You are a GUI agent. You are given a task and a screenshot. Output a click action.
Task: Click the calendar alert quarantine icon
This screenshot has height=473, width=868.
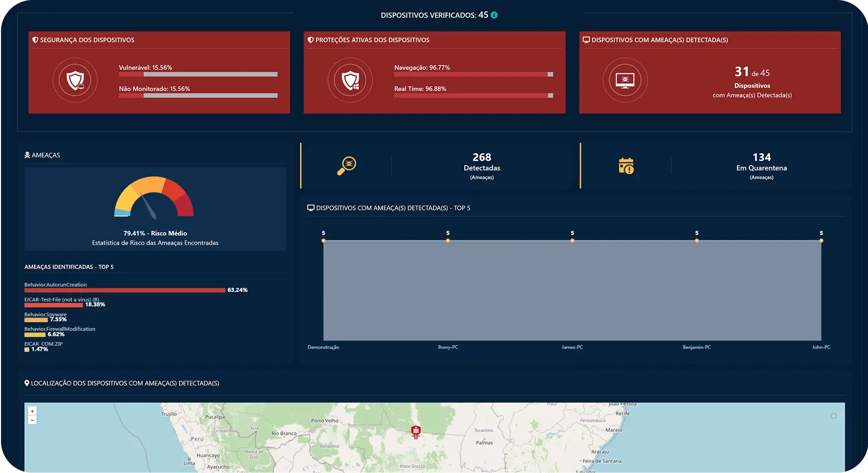[626, 166]
